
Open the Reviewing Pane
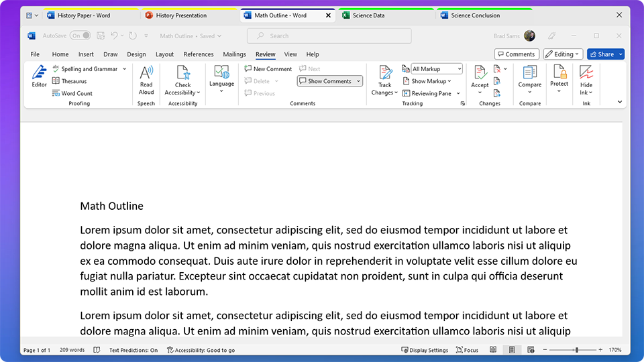pyautogui.click(x=427, y=94)
